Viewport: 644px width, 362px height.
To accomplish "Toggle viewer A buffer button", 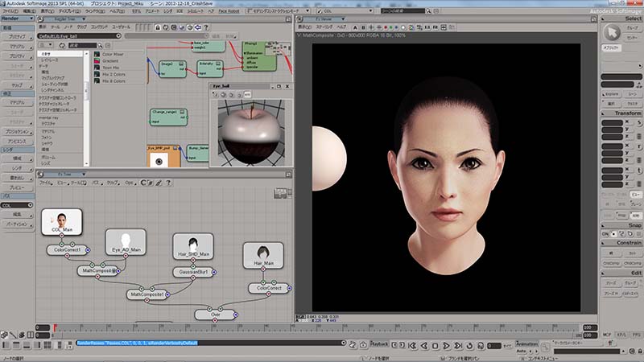I will [355, 27].
